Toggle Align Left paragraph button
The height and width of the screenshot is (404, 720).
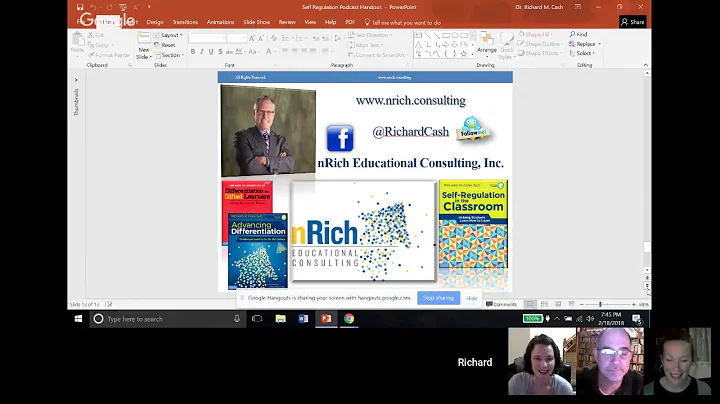click(x=285, y=51)
